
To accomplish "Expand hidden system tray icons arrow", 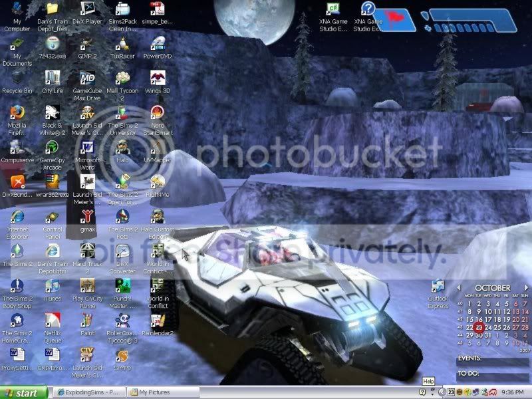I will point(442,392).
